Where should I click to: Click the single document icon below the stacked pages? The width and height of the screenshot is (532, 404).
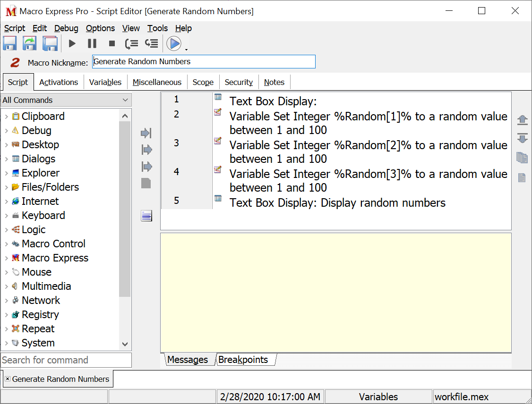point(522,177)
